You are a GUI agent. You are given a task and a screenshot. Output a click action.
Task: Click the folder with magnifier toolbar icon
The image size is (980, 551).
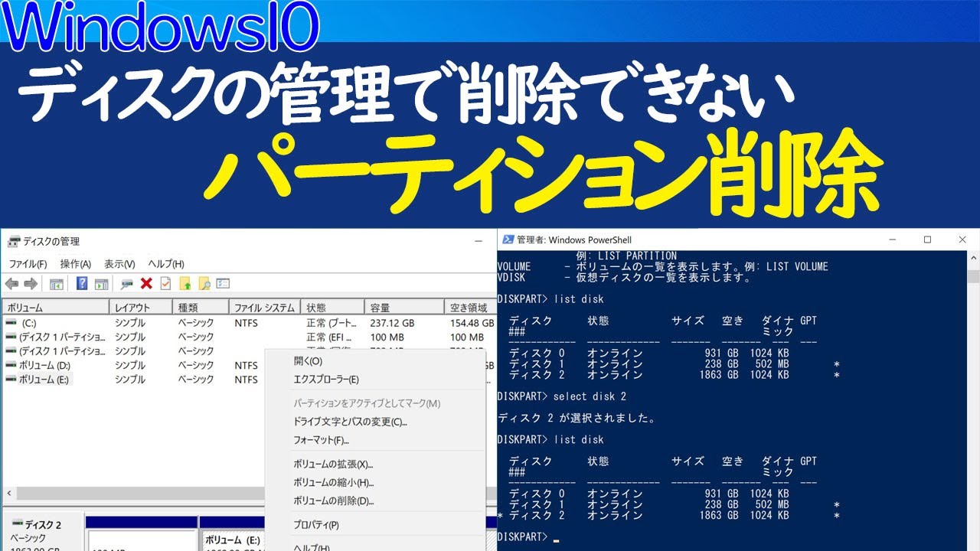(204, 284)
